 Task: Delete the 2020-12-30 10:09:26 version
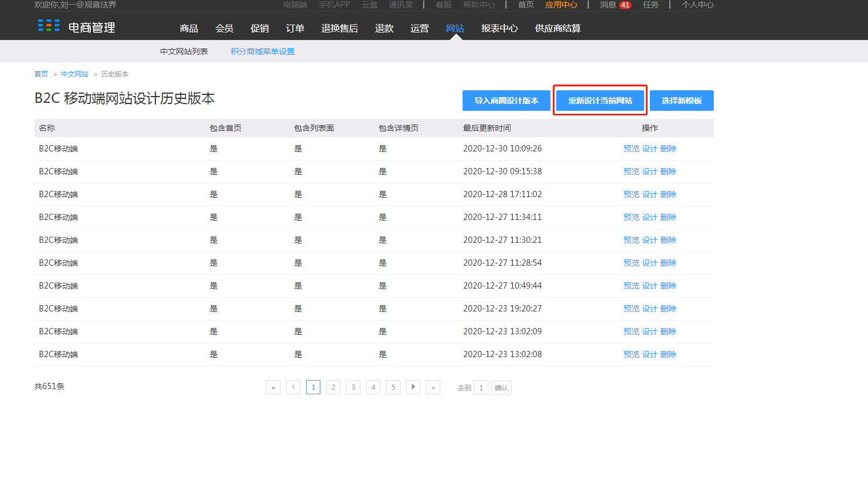pos(668,149)
